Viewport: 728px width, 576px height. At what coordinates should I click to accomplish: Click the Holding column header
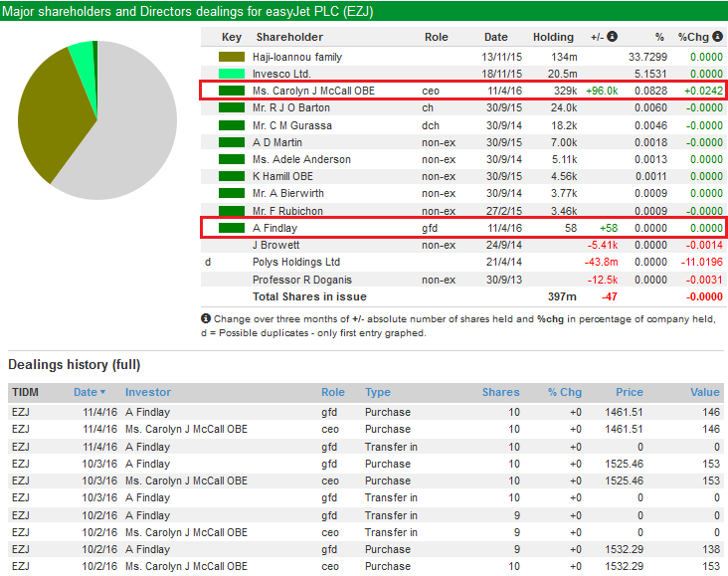click(x=553, y=37)
